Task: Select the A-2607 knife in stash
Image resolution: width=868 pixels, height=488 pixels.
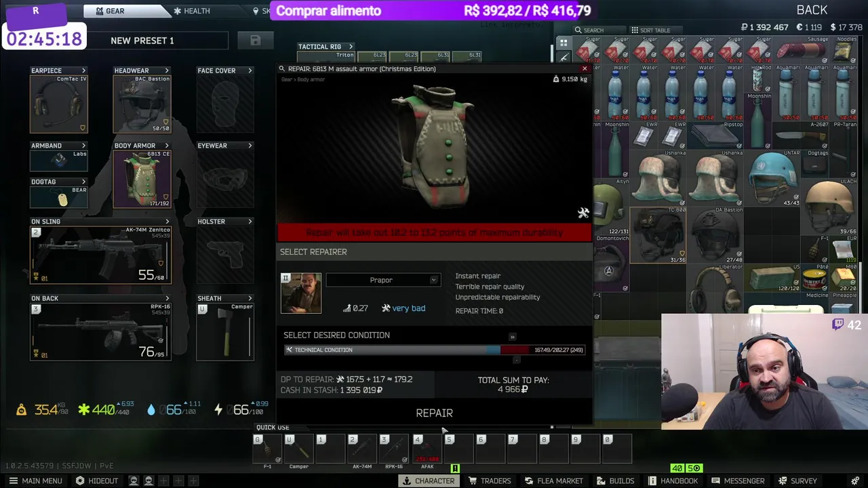Action: pyautogui.click(x=800, y=135)
